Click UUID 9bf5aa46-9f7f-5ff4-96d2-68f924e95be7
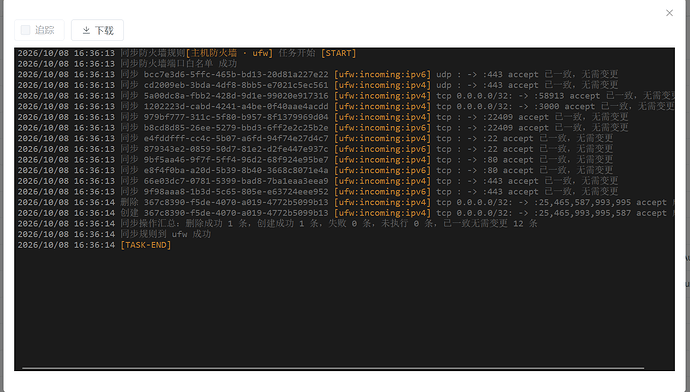The width and height of the screenshot is (690, 392). [236, 160]
